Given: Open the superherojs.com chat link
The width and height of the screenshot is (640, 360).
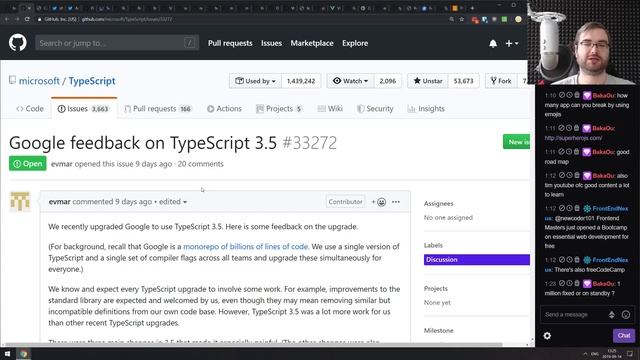Looking at the screenshot, I should [x=573, y=138].
